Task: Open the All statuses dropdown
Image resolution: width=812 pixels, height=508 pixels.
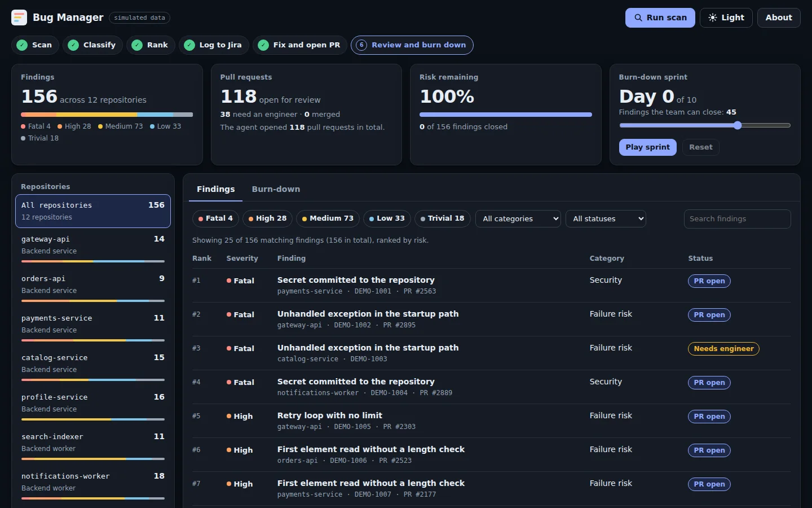Action: pyautogui.click(x=606, y=218)
